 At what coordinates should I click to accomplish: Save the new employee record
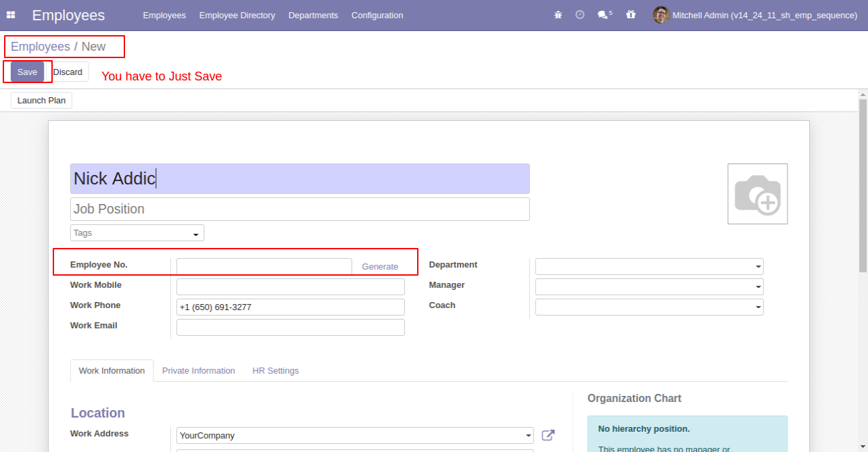tap(27, 72)
